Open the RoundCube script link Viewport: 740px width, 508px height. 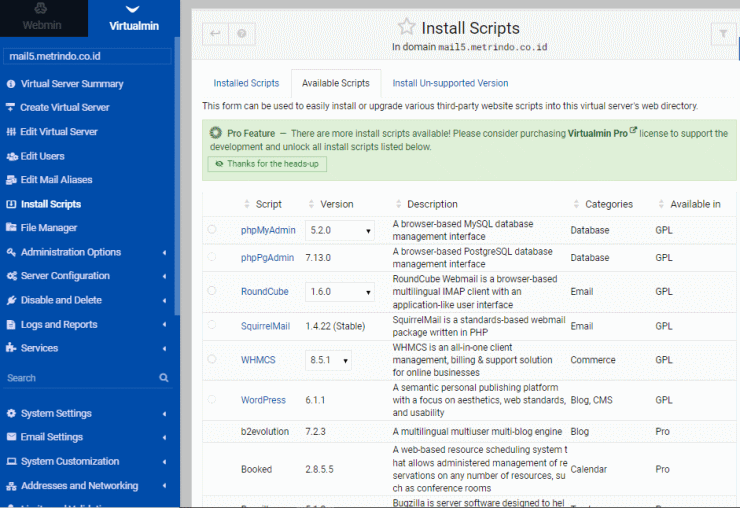pyautogui.click(x=264, y=292)
